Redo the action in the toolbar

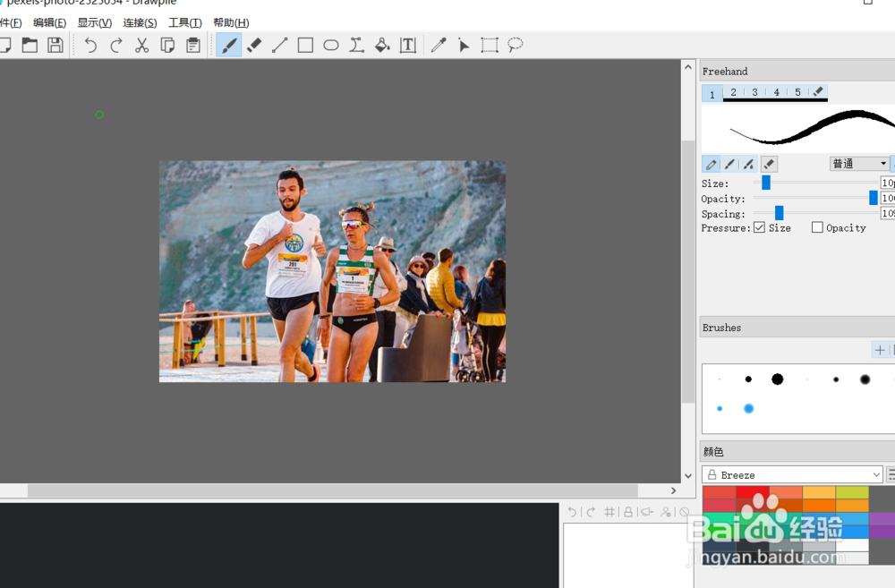(115, 45)
